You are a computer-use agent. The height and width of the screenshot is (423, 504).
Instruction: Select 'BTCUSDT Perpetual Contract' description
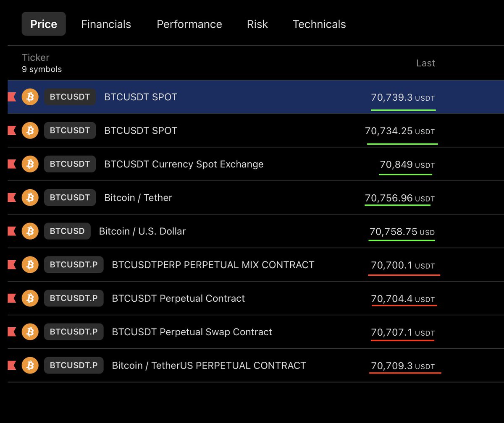click(x=178, y=298)
